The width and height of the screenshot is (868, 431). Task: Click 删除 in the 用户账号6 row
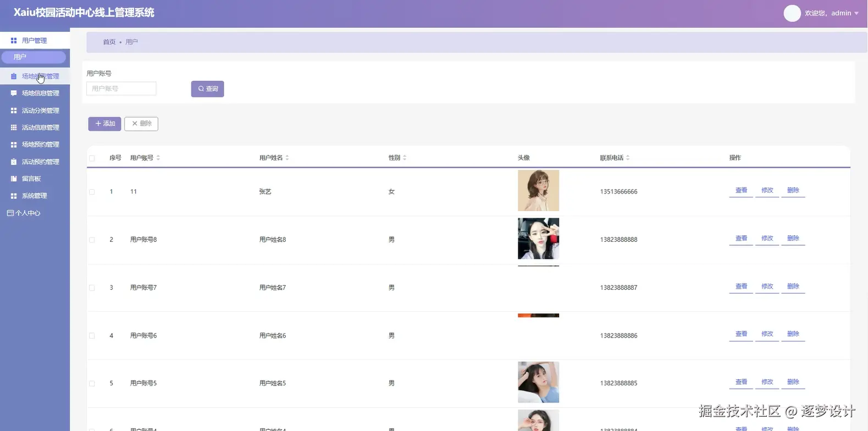(x=793, y=334)
